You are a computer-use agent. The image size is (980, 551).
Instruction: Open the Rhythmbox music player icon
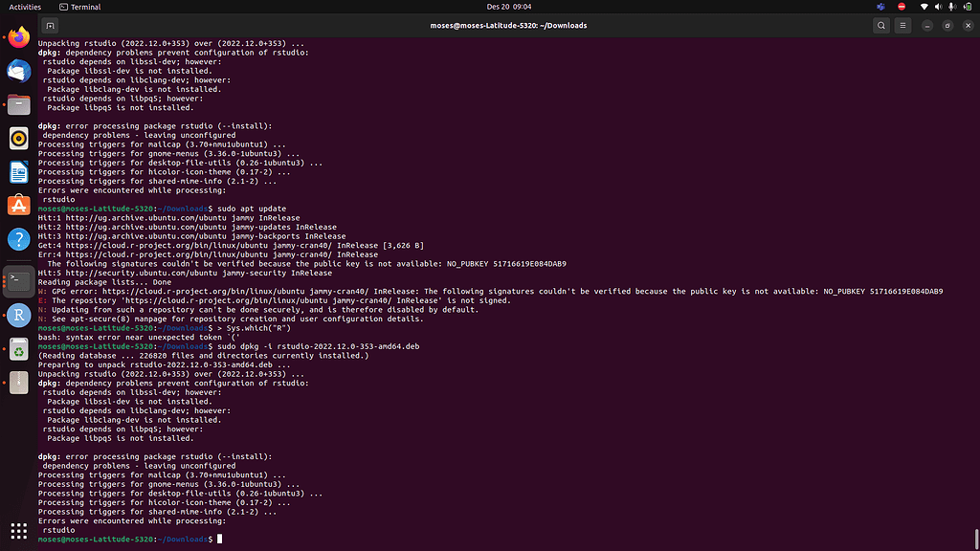click(18, 139)
